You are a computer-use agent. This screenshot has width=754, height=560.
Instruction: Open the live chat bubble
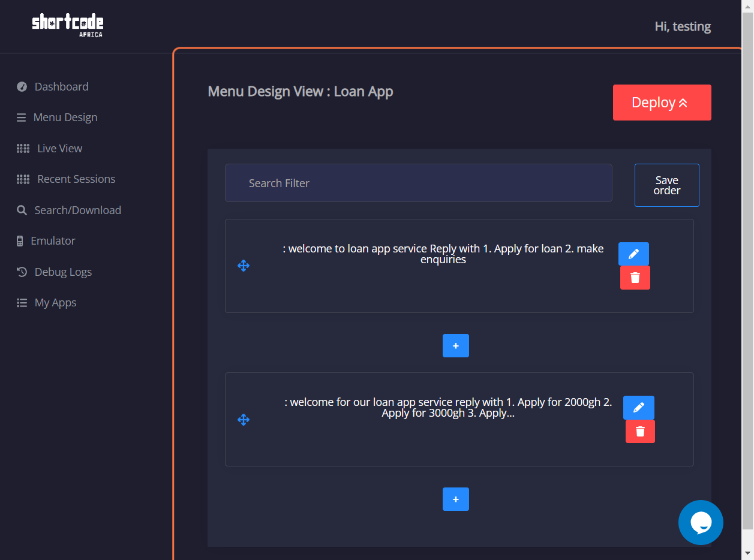tap(701, 523)
